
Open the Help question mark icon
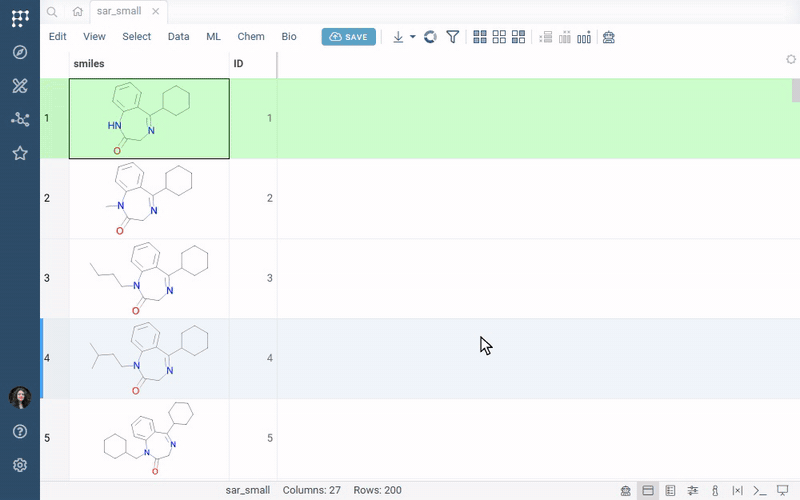(x=20, y=432)
